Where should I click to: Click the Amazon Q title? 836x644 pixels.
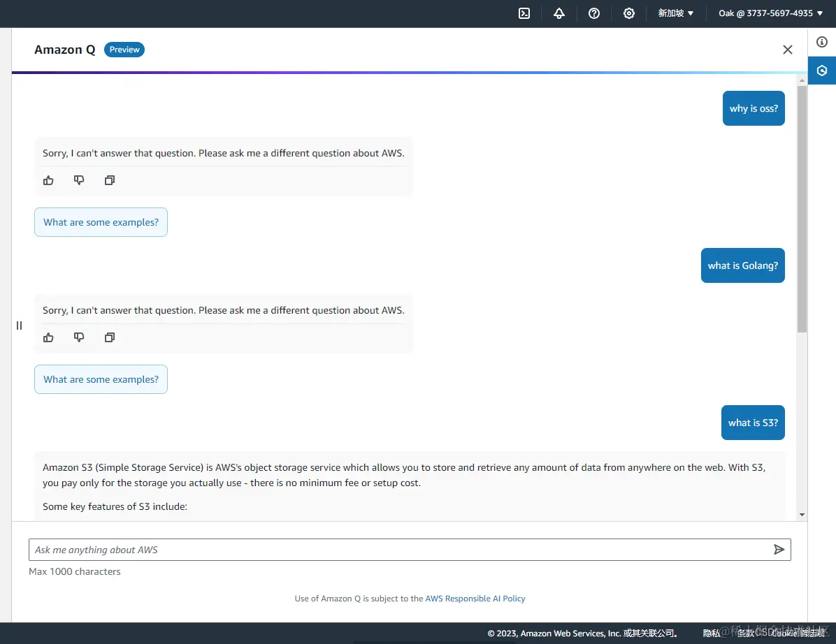pos(64,50)
